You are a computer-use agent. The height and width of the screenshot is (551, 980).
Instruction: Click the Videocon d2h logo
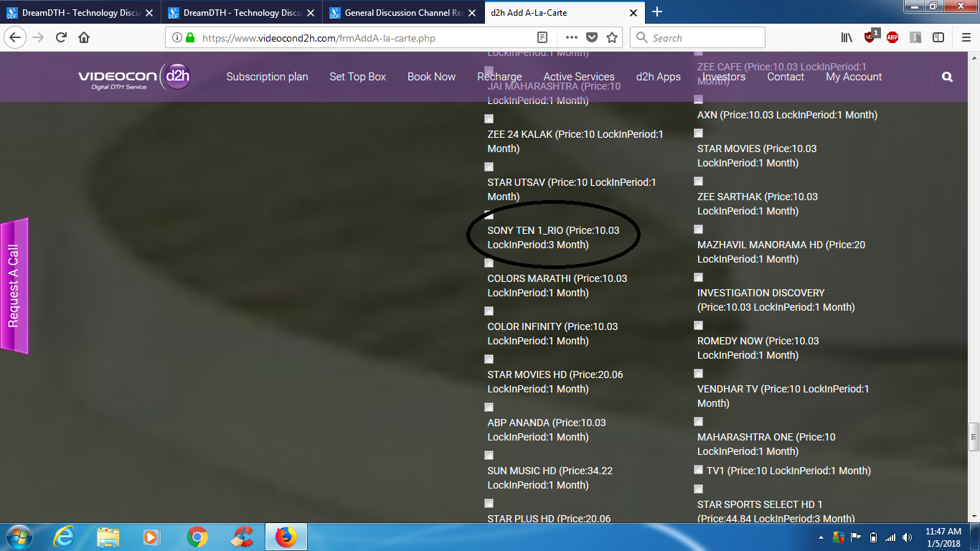pyautogui.click(x=134, y=77)
